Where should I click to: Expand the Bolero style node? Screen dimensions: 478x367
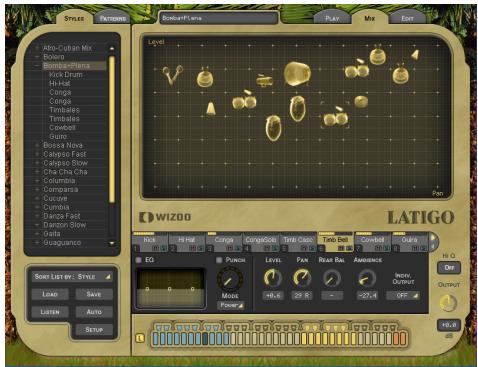[37, 57]
